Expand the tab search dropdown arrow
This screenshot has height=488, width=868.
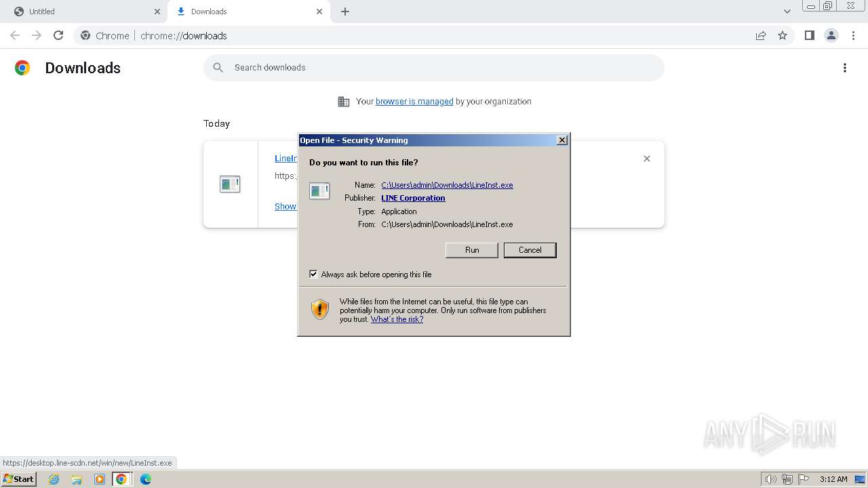(x=787, y=12)
